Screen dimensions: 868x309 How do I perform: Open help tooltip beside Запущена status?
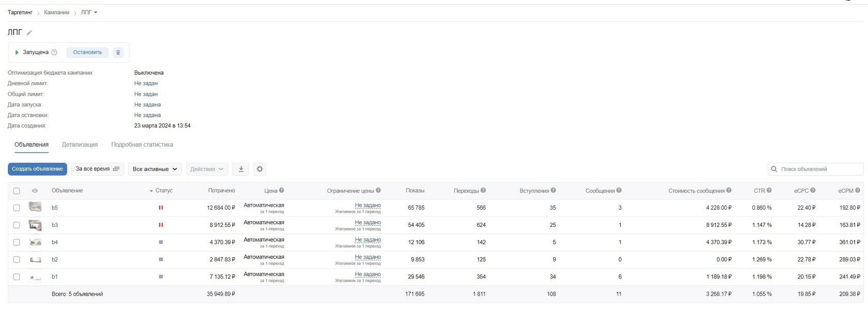pyautogui.click(x=54, y=52)
